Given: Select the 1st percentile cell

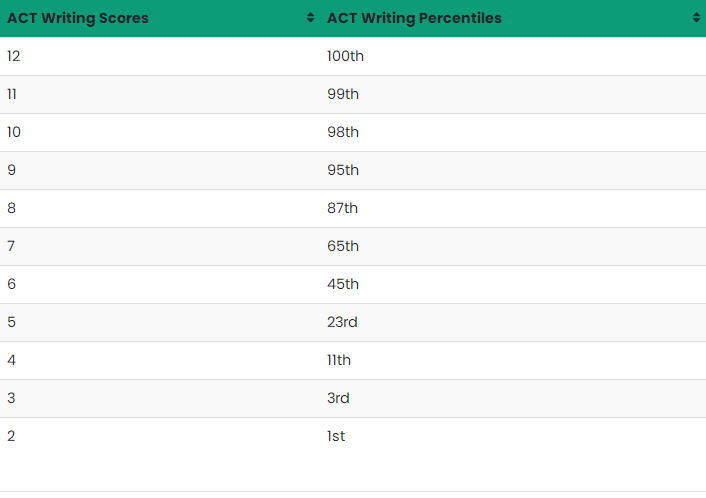Looking at the screenshot, I should click(x=513, y=436).
